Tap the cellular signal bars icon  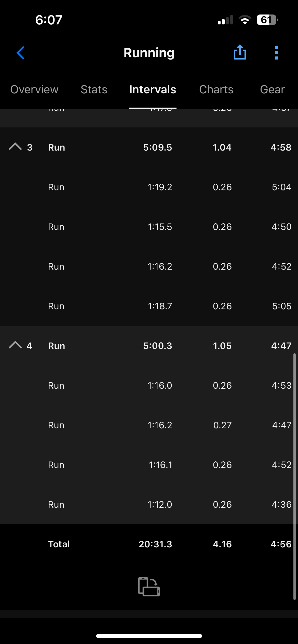coord(225,20)
